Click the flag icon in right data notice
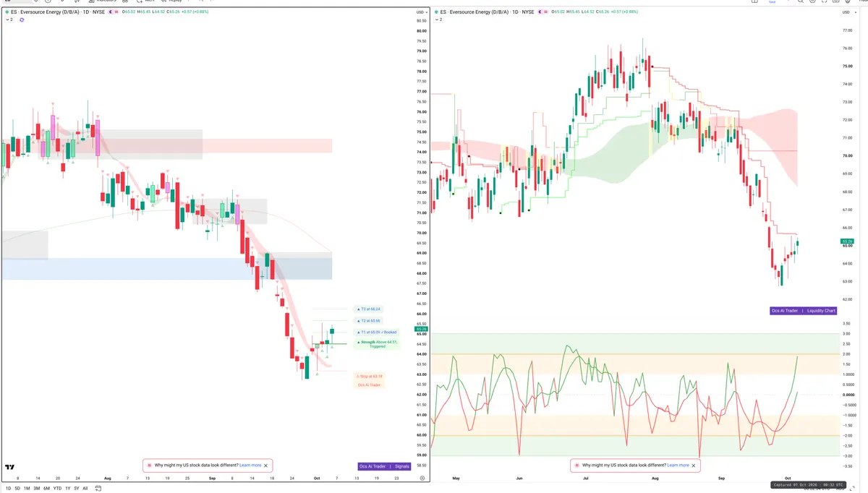 (576, 466)
